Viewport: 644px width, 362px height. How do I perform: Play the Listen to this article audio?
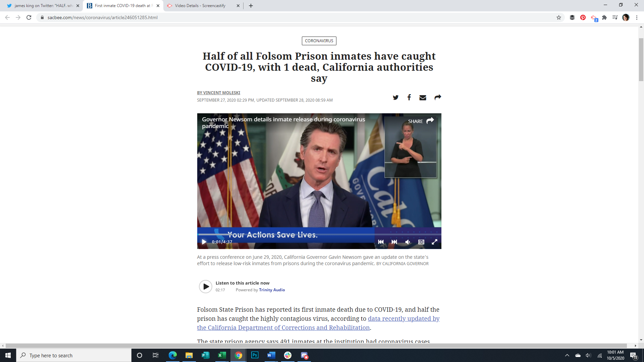coord(206,287)
